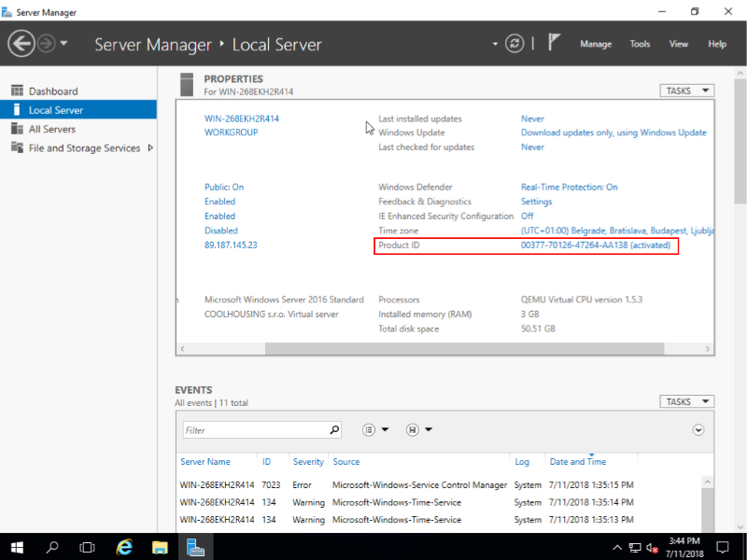747x560 pixels.
Task: Click Public: On firewall link
Action: point(224,188)
